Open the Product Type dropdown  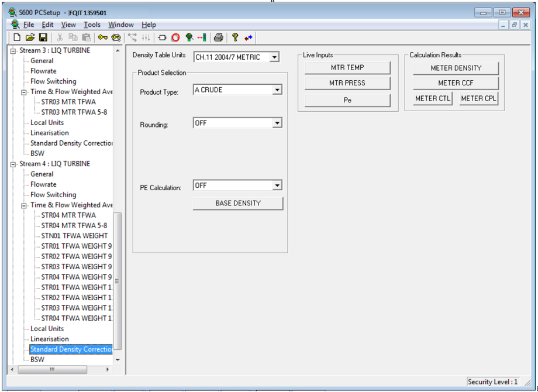coord(277,90)
